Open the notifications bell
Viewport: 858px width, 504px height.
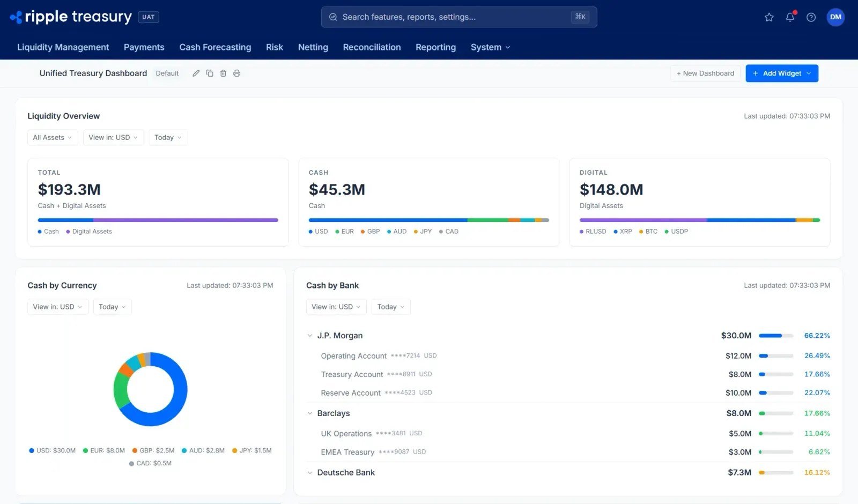pyautogui.click(x=790, y=17)
